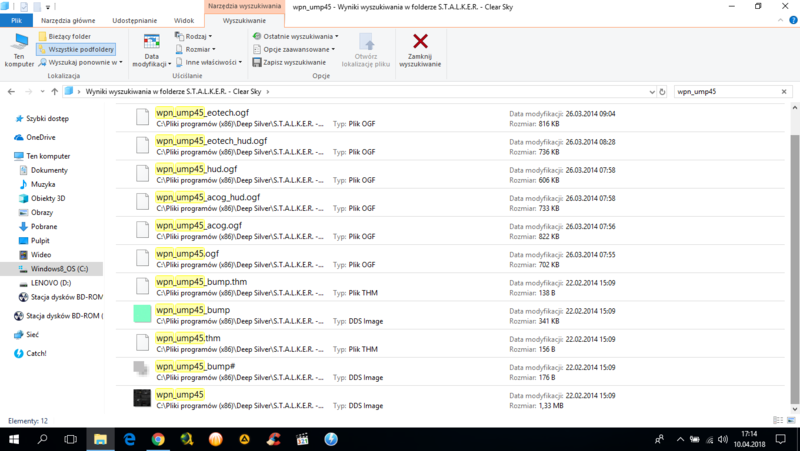Switch to Narzędzia główne tab
Viewport: 800px width, 451px height.
pos(68,20)
